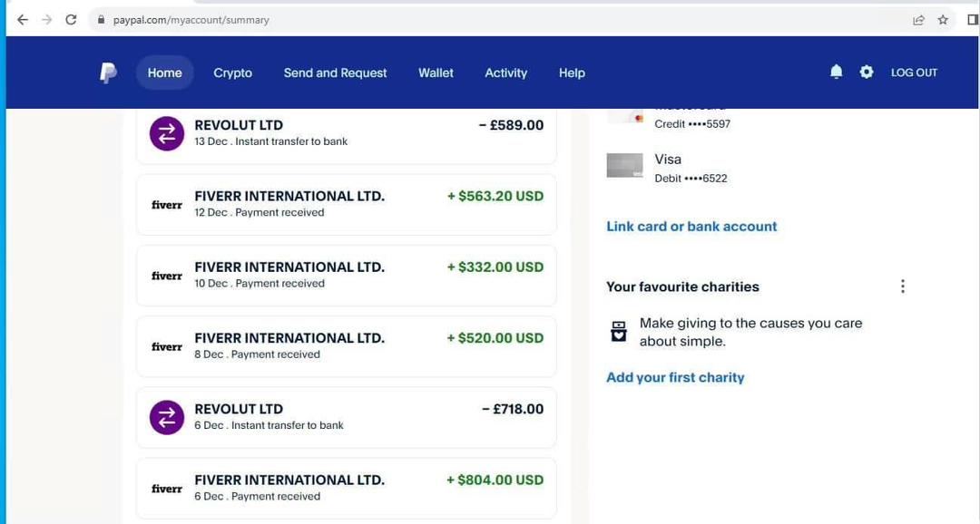Open the $804.00 USD Fiverr payment
Image resolution: width=980 pixels, height=524 pixels.
pyautogui.click(x=347, y=489)
